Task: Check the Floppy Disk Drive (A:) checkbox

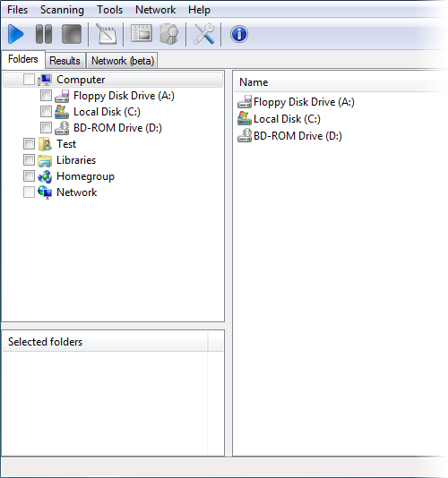Action: tap(46, 96)
